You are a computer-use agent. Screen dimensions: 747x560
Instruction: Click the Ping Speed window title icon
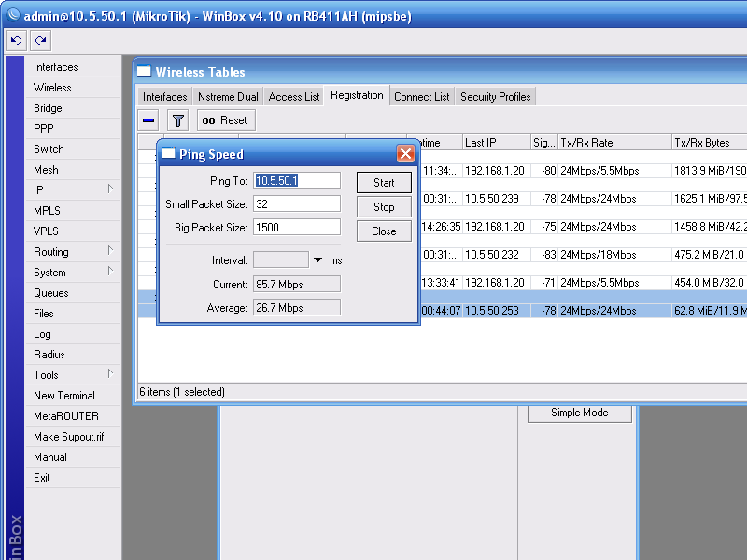tap(168, 153)
